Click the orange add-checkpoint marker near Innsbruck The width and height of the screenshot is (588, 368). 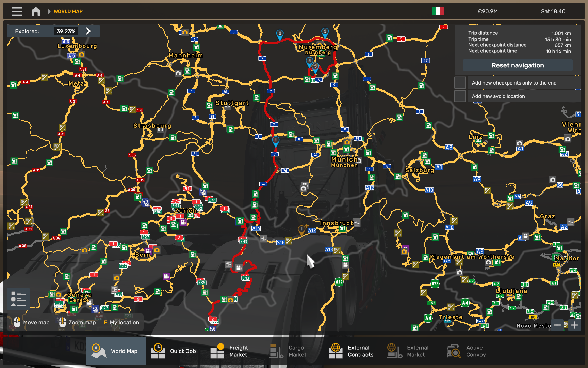point(302,230)
